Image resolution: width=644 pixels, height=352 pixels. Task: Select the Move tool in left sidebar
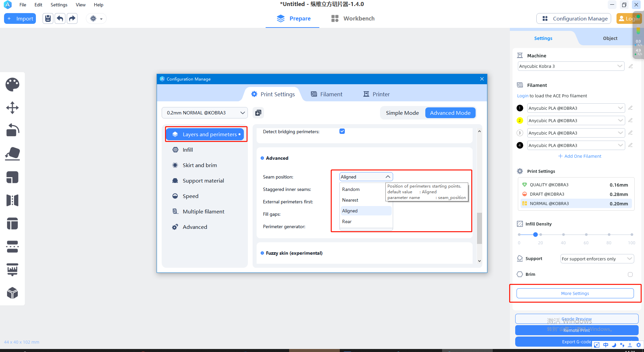(12, 108)
